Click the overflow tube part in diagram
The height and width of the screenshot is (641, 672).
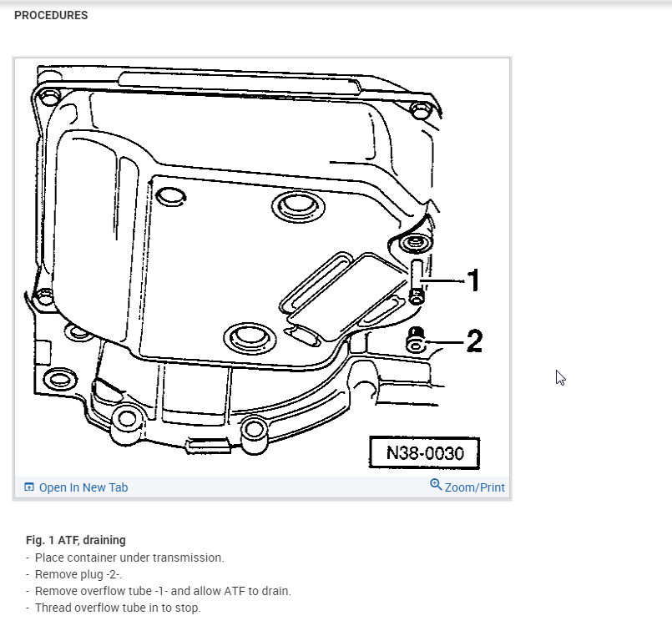(x=417, y=281)
